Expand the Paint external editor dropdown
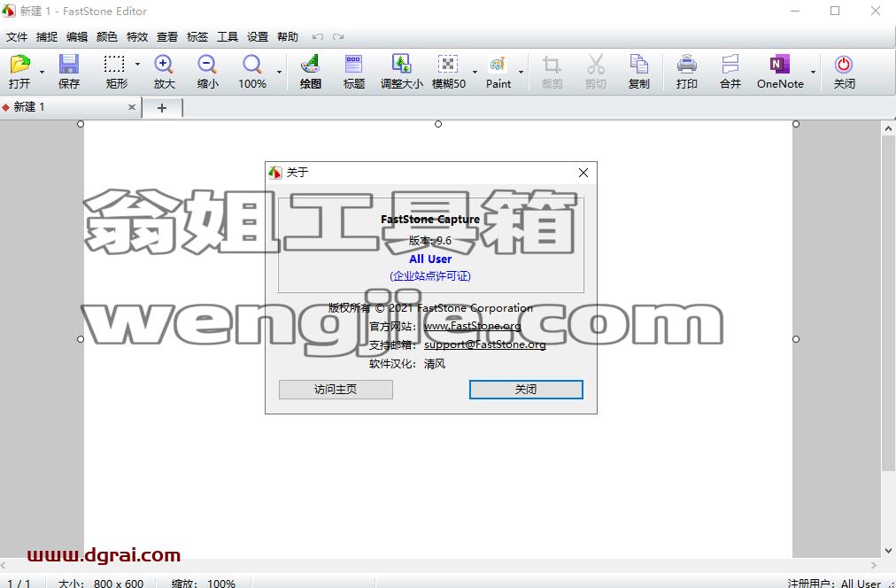Viewport: 896px width, 588px height. point(521,72)
